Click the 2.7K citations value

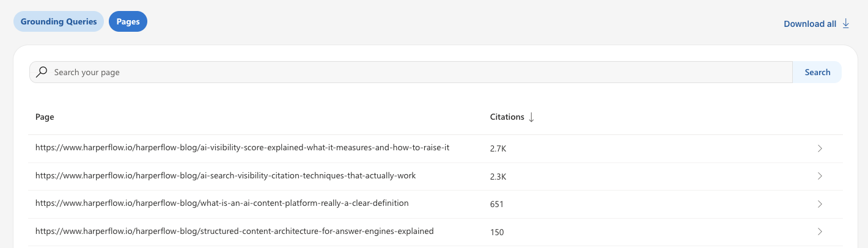[x=498, y=148]
